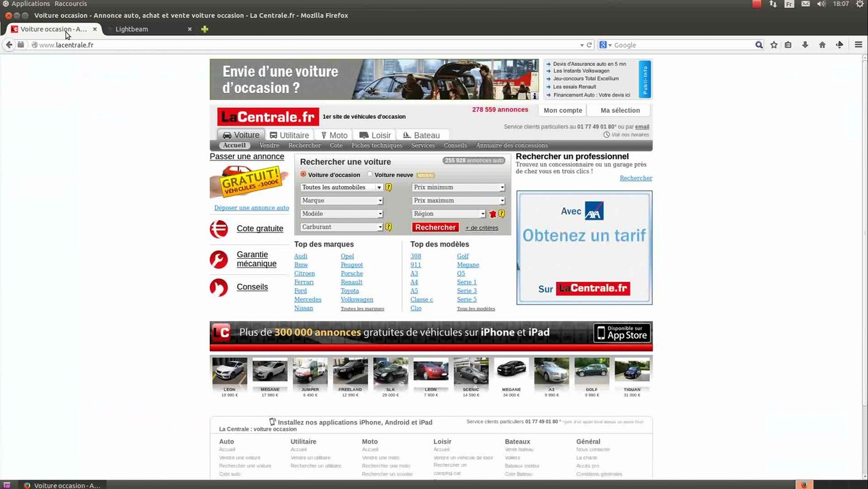868x489 pixels.
Task: Click Déposer une annonce auto link
Action: click(x=251, y=208)
